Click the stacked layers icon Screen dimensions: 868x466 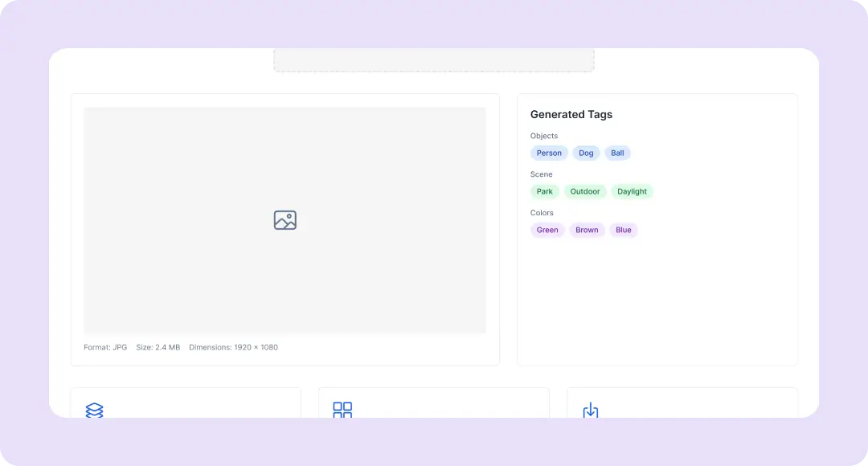pos(95,411)
